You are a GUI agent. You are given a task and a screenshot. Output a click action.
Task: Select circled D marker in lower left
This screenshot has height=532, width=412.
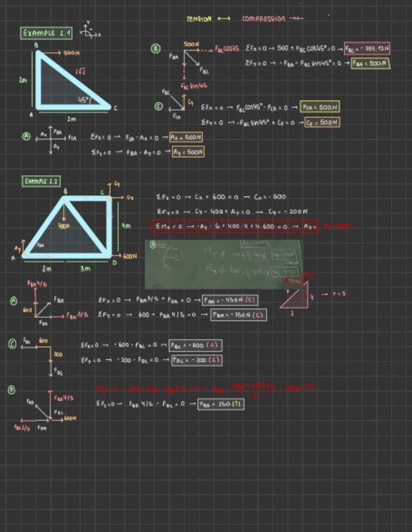click(11, 390)
